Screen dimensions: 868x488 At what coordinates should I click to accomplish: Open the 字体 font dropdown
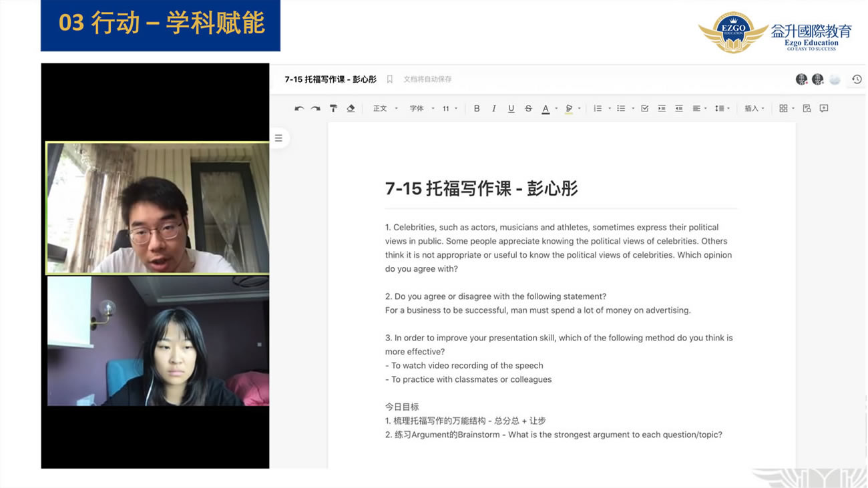(422, 108)
